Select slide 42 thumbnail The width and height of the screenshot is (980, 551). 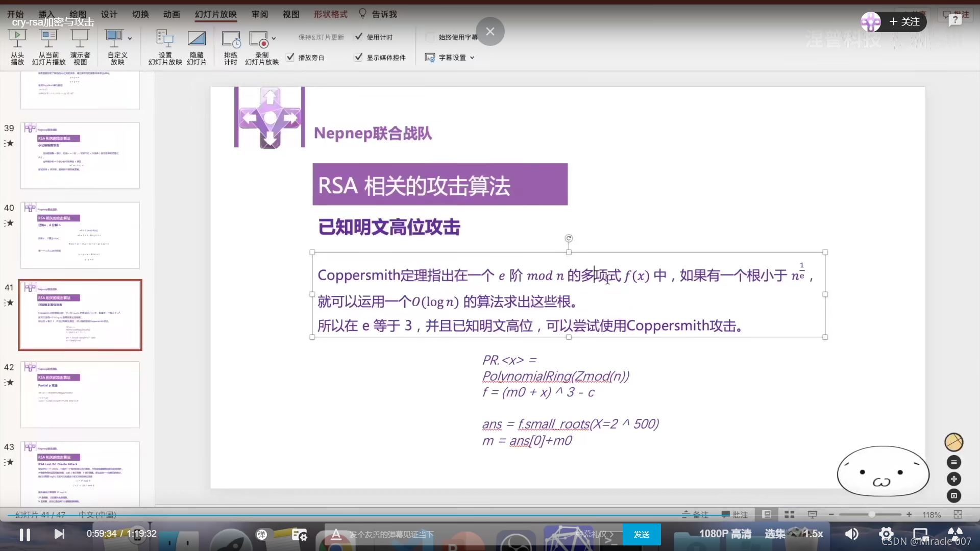pos(80,394)
